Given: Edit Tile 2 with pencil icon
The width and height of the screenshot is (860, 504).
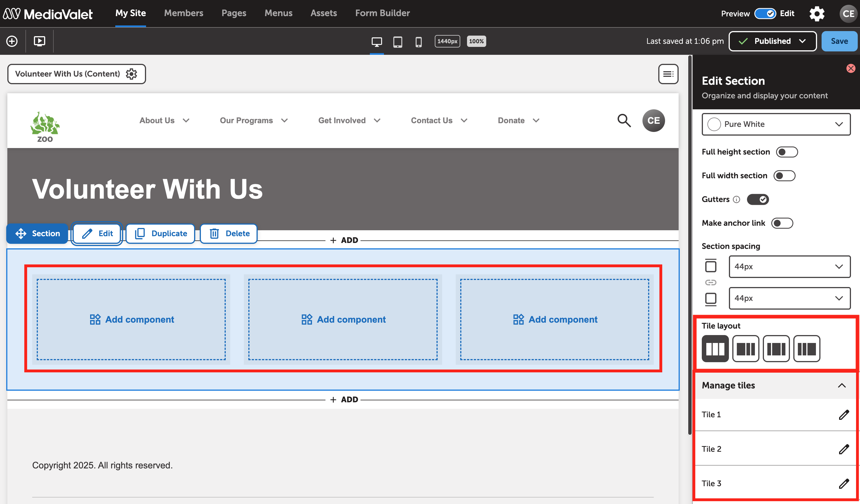Looking at the screenshot, I should [x=844, y=449].
